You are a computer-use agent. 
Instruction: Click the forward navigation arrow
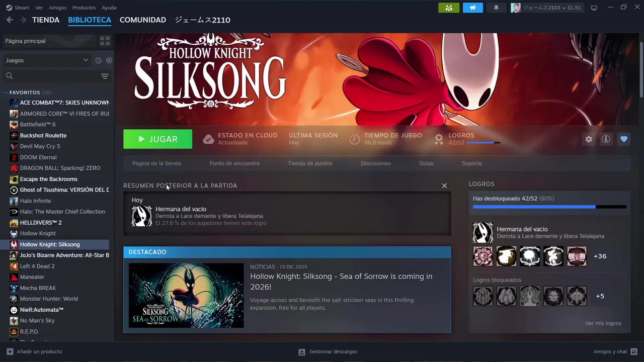pyautogui.click(x=23, y=20)
